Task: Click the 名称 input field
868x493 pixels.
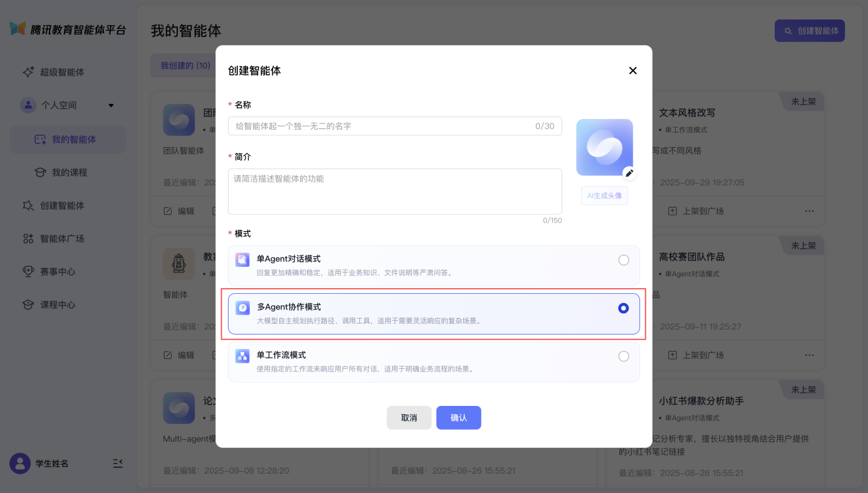Action: click(x=382, y=126)
